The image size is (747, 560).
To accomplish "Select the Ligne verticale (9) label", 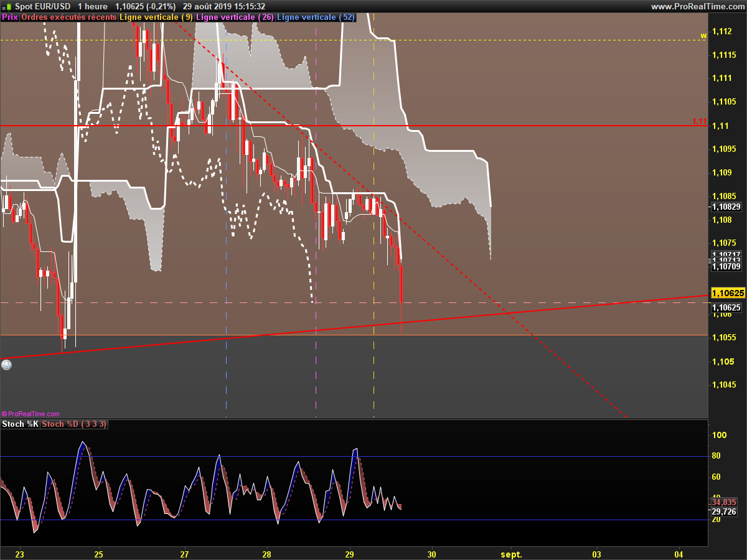I will [x=156, y=17].
